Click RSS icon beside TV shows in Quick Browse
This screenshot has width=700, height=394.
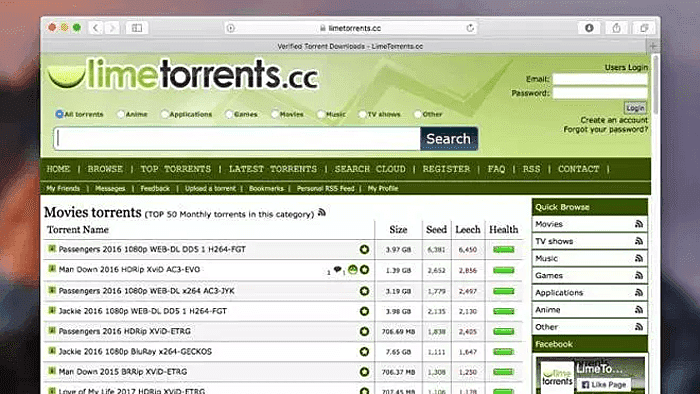pos(639,241)
